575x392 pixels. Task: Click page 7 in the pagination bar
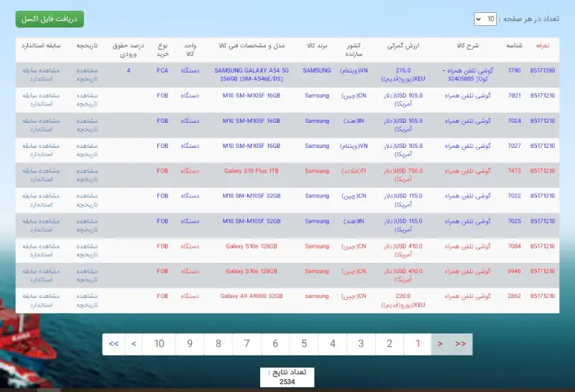pos(247,344)
